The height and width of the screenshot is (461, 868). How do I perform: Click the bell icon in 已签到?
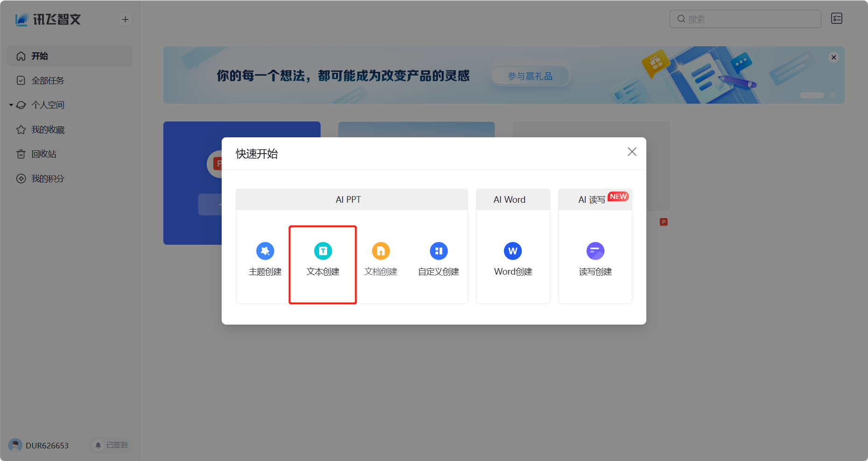coord(98,445)
